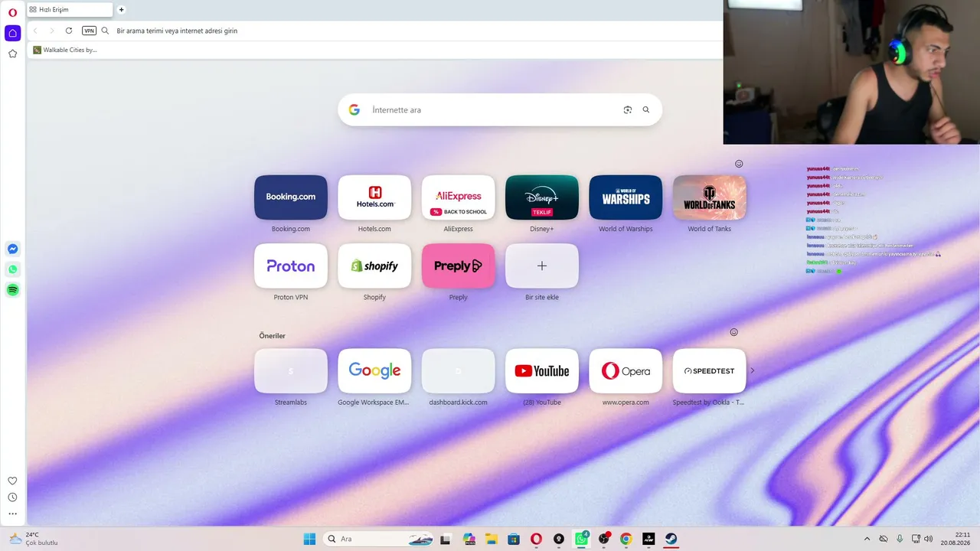The width and height of the screenshot is (980, 551).
Task: Switch to Opera on the taskbar
Action: (x=536, y=539)
